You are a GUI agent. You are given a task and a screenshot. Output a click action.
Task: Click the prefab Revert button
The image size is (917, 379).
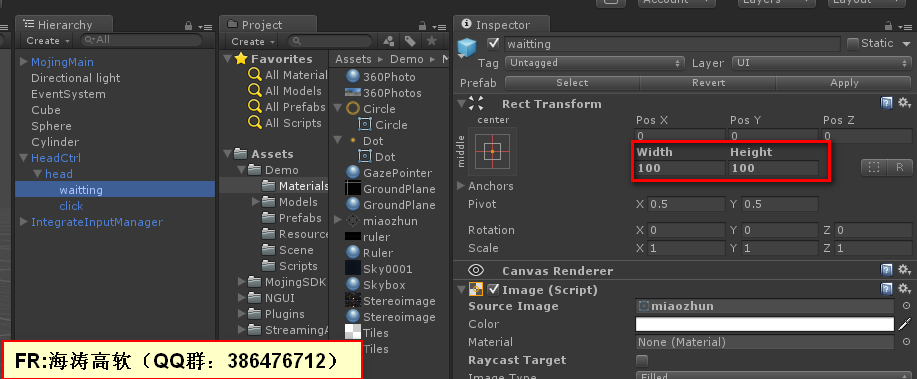(708, 82)
